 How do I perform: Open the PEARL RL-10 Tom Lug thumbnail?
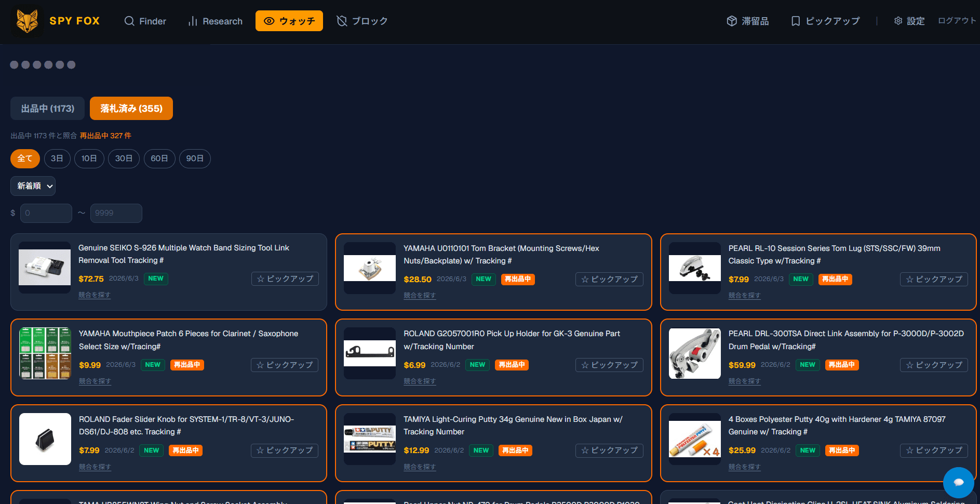coord(695,268)
